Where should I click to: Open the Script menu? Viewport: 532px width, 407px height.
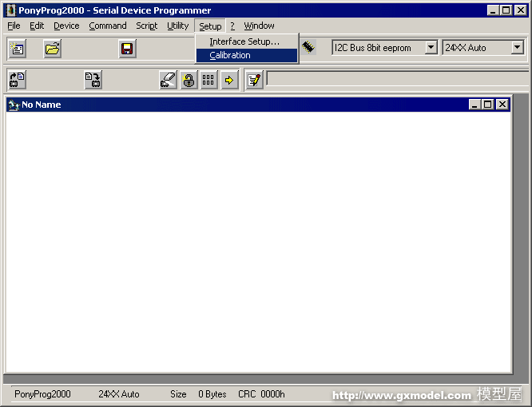(146, 26)
